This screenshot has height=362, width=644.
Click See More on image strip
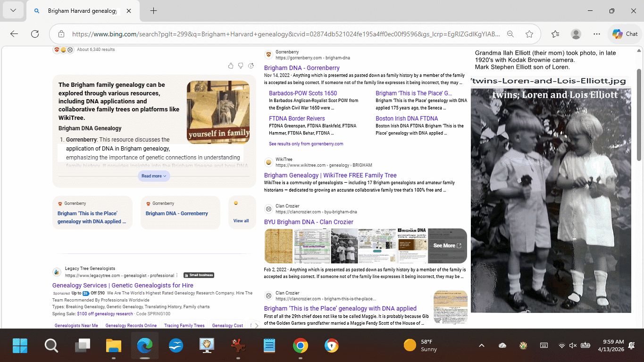point(447,245)
